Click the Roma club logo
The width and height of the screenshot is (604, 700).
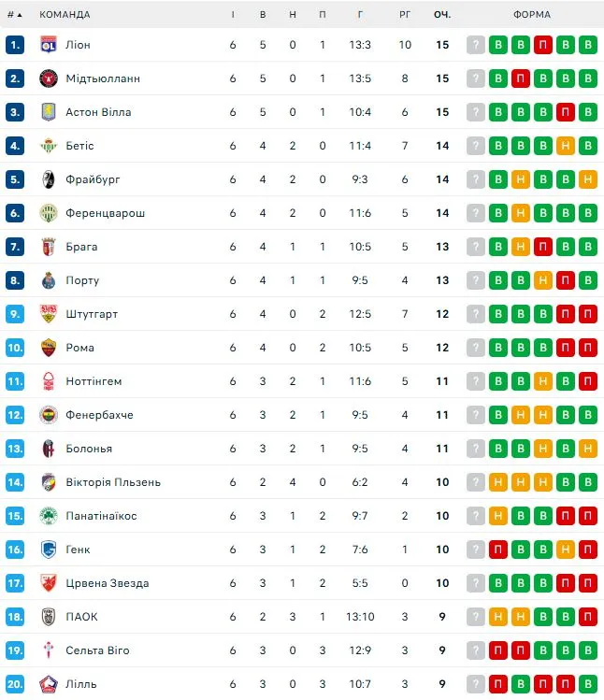(49, 348)
